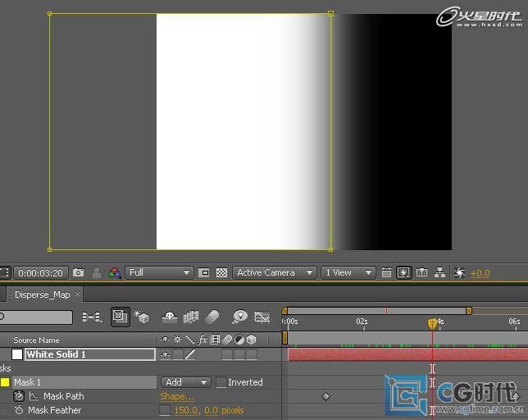Toggle the Quality slash switch on White Solid 1
The width and height of the screenshot is (528, 420).
click(x=190, y=354)
